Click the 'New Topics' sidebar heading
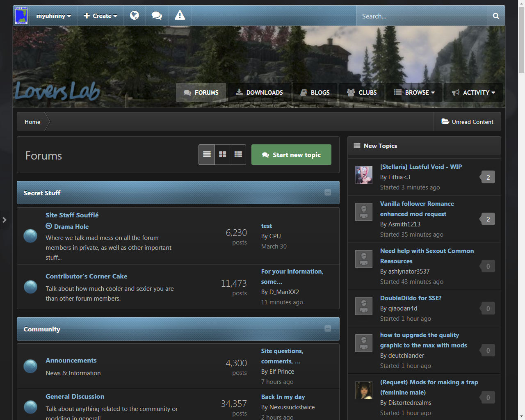 coord(380,146)
